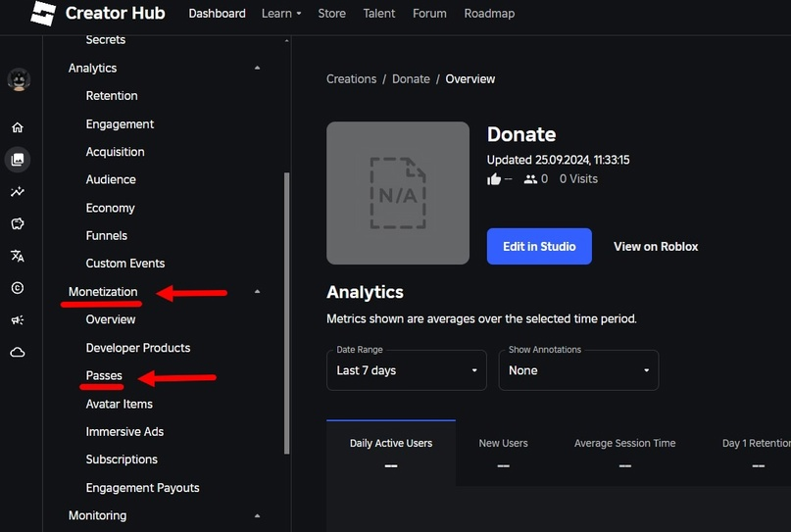Switch to the New Users tab
Image resolution: width=791 pixels, height=532 pixels.
tap(503, 454)
